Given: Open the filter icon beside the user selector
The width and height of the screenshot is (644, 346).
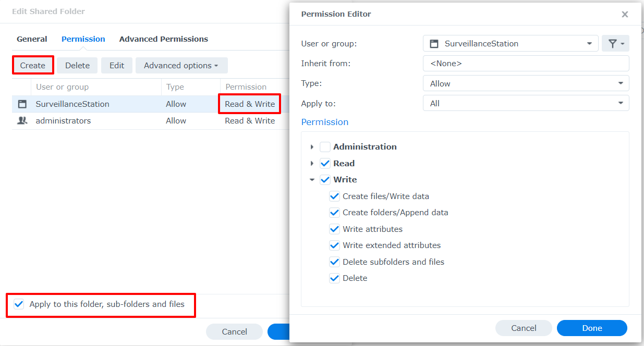Looking at the screenshot, I should click(615, 43).
